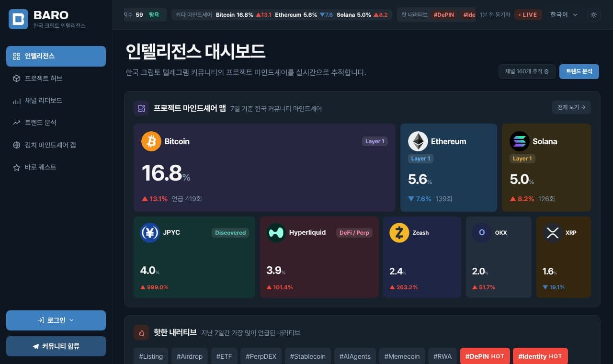Click the Bitcoin coin icon
This screenshot has height=364, width=613.
pos(151,141)
